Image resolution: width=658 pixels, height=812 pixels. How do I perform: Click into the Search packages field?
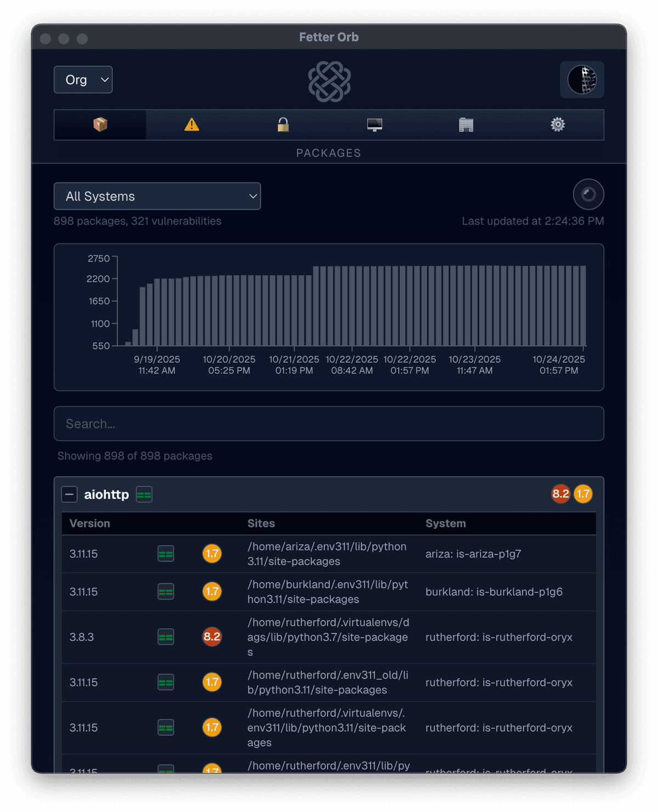pyautogui.click(x=329, y=424)
